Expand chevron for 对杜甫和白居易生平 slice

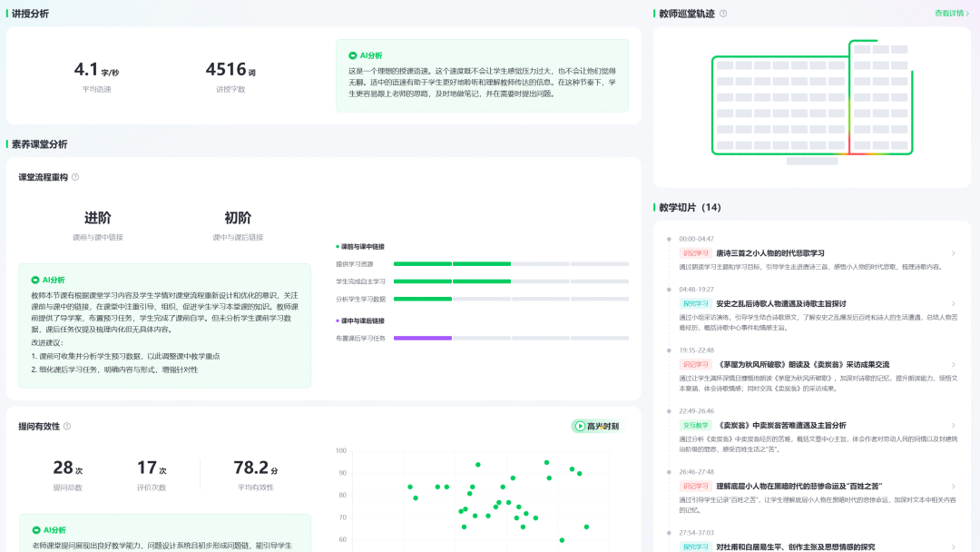953,547
